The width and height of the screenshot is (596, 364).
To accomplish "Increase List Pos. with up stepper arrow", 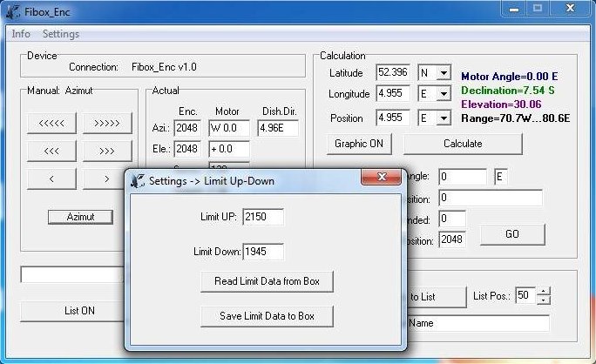I will point(544,292).
